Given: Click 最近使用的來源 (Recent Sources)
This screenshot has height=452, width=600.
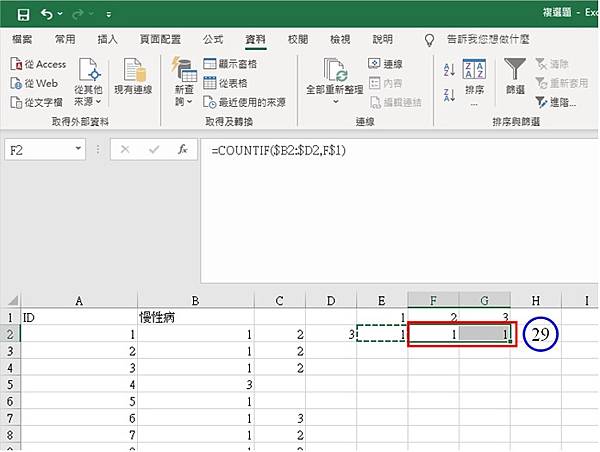Looking at the screenshot, I should pyautogui.click(x=244, y=102).
